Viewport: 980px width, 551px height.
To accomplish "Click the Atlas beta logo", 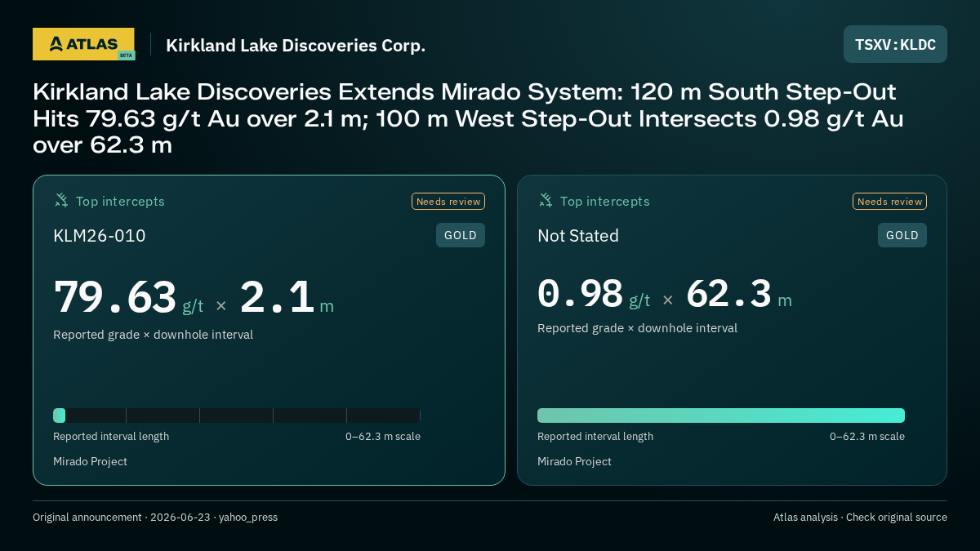I will (x=83, y=44).
